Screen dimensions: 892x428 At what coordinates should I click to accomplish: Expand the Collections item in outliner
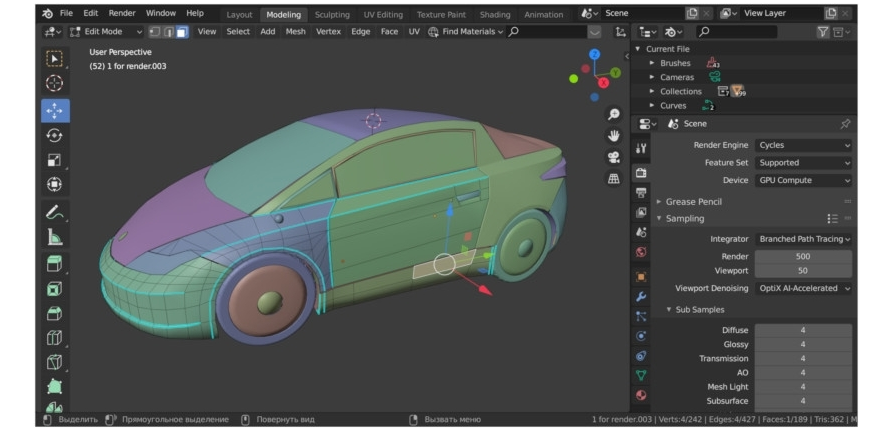point(652,91)
